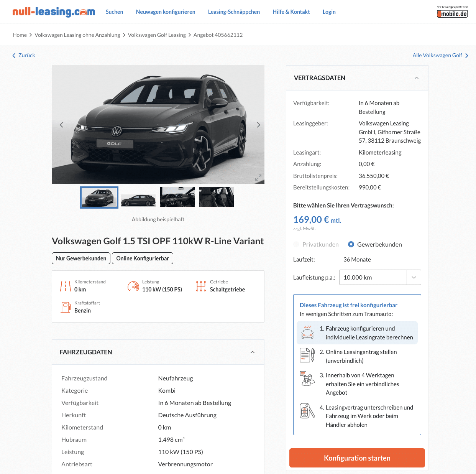Open fullscreen view of the car image
476x474 pixels.
click(x=258, y=178)
